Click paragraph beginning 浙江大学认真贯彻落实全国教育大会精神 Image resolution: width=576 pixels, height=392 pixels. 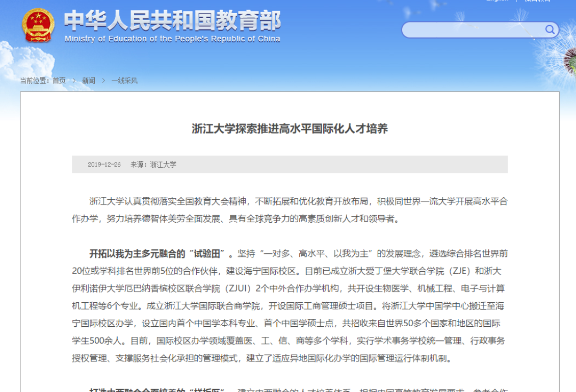pos(290,210)
